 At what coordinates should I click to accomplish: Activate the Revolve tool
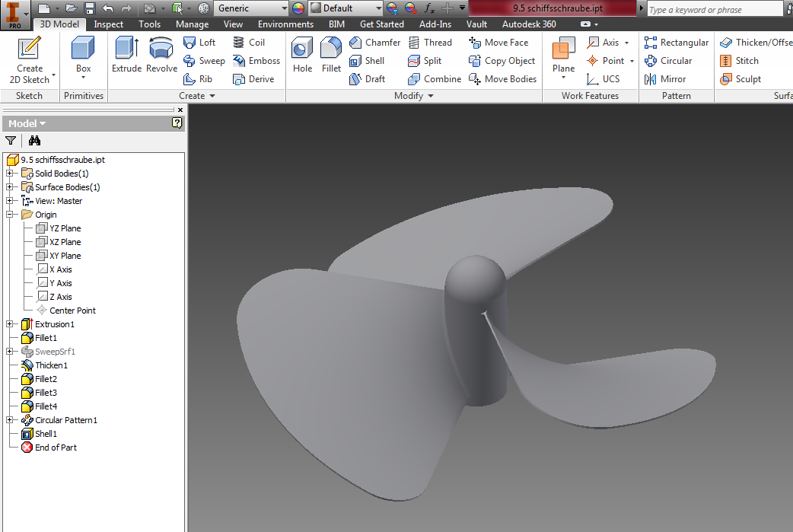[x=161, y=55]
